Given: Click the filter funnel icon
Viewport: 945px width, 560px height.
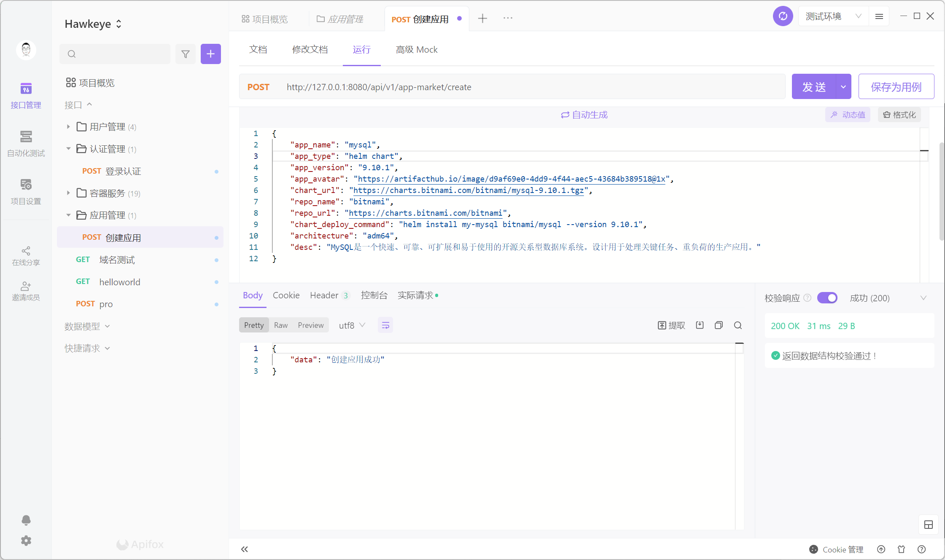Looking at the screenshot, I should coord(186,54).
